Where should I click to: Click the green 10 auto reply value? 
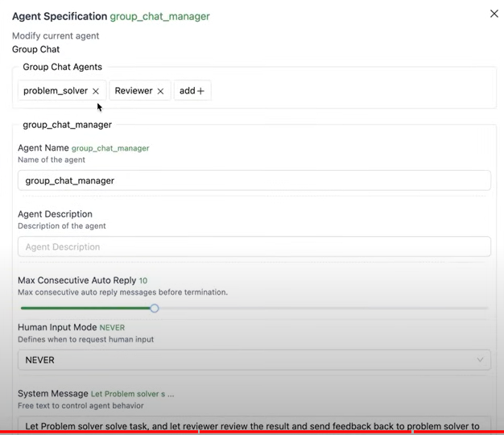click(143, 280)
